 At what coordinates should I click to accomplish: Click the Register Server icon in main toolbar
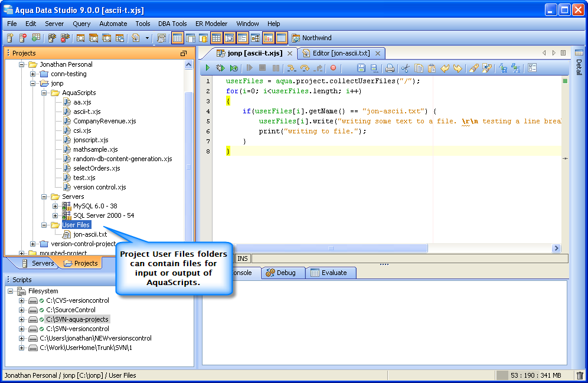tap(10, 38)
